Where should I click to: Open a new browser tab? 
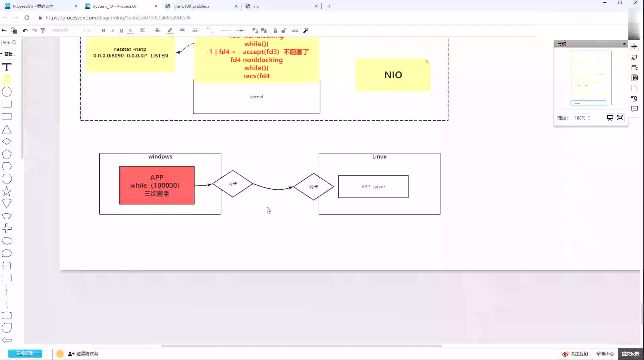(329, 6)
